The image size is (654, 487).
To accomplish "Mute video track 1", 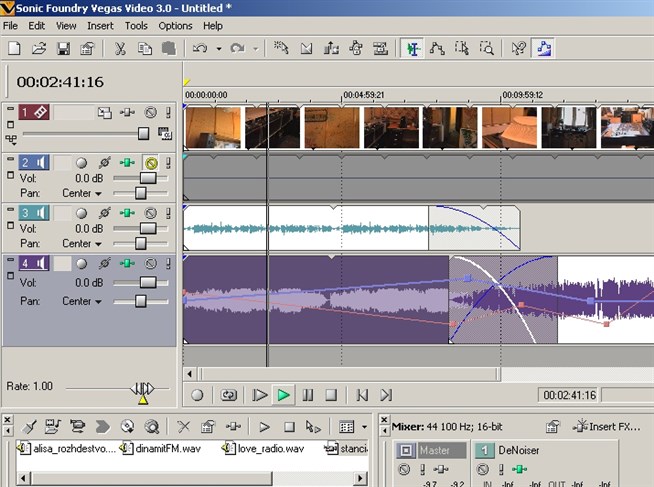I will [150, 113].
